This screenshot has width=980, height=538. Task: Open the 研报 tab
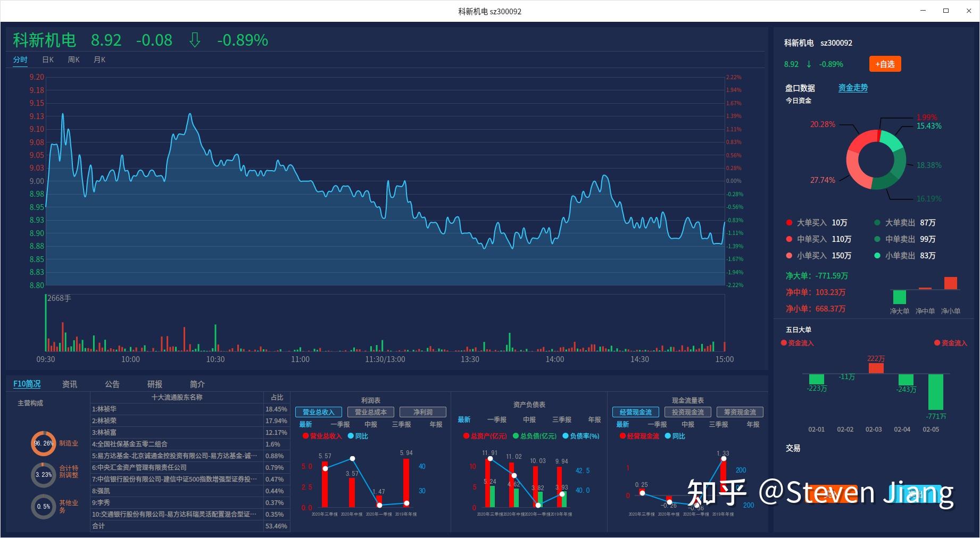pyautogui.click(x=154, y=384)
